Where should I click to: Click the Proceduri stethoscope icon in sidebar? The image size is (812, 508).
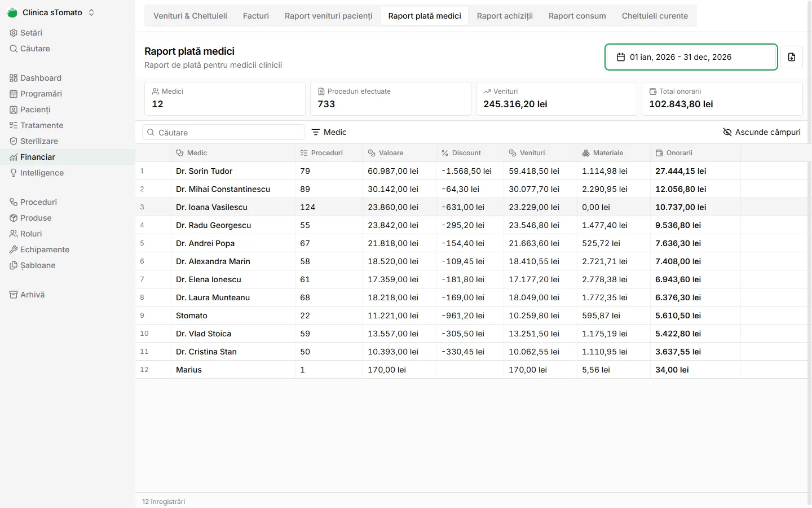tap(14, 202)
